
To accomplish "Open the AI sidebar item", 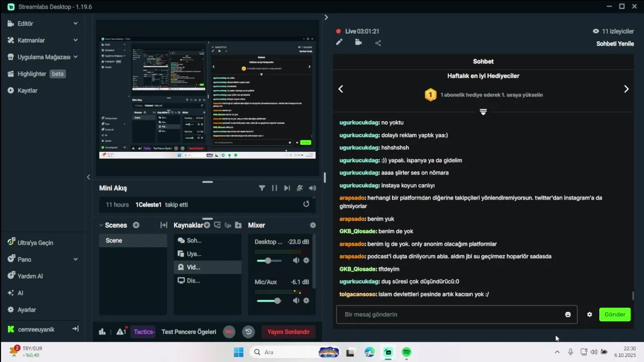I will coord(16,293).
